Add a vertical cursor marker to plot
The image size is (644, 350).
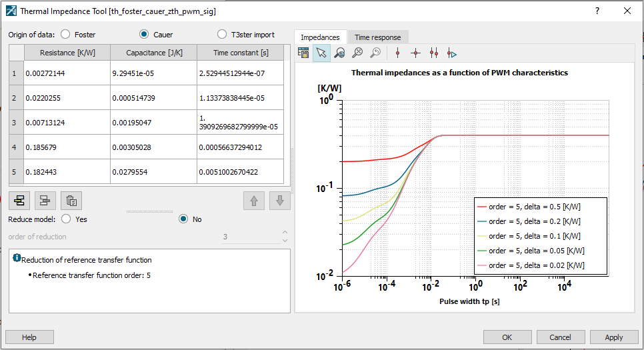click(398, 53)
